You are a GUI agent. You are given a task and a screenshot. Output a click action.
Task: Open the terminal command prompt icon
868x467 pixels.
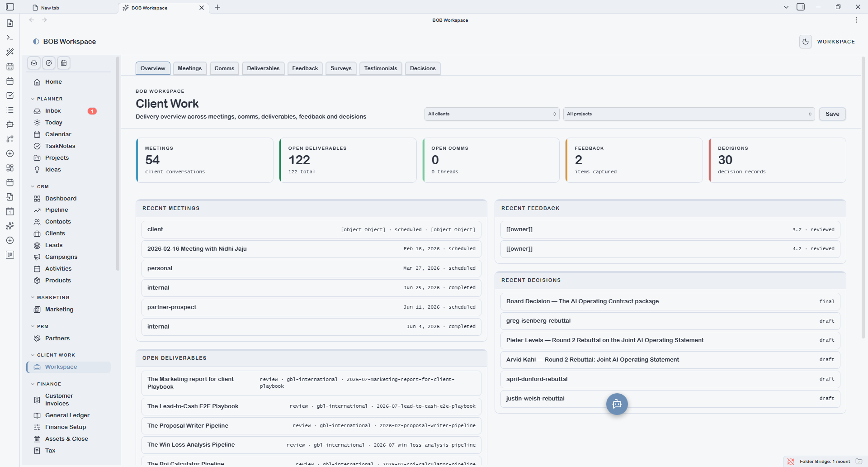[10, 38]
